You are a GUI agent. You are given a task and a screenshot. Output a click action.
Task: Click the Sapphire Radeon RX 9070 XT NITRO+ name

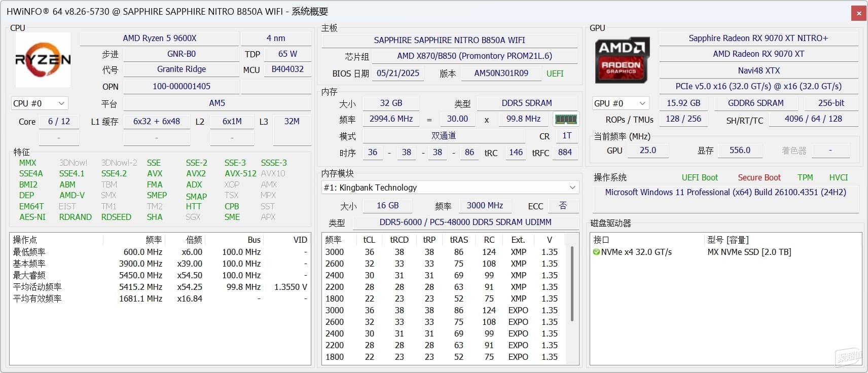coord(758,38)
